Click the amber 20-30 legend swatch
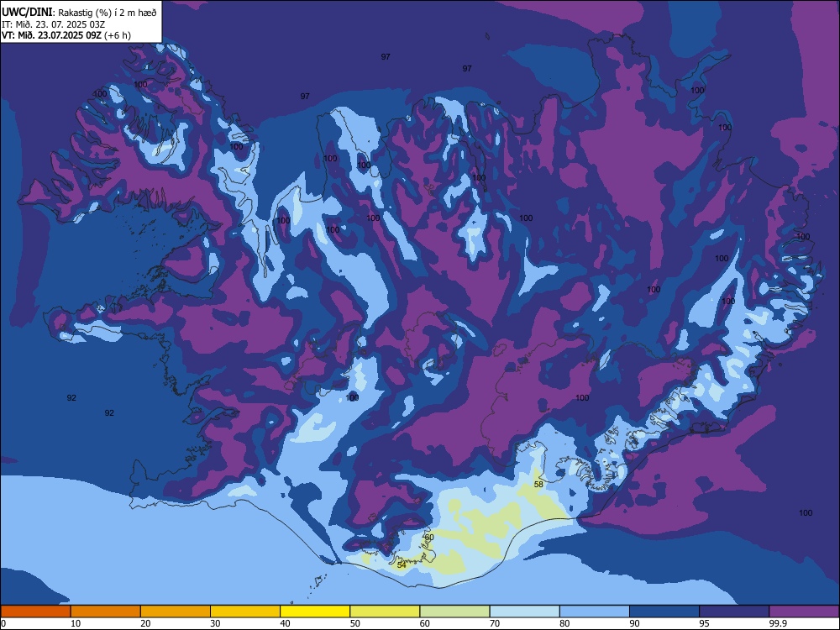The width and height of the screenshot is (840, 630). click(x=176, y=612)
